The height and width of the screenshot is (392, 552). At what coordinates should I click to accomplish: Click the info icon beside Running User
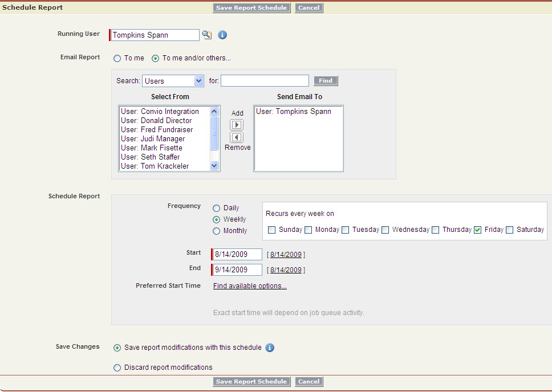(x=222, y=35)
